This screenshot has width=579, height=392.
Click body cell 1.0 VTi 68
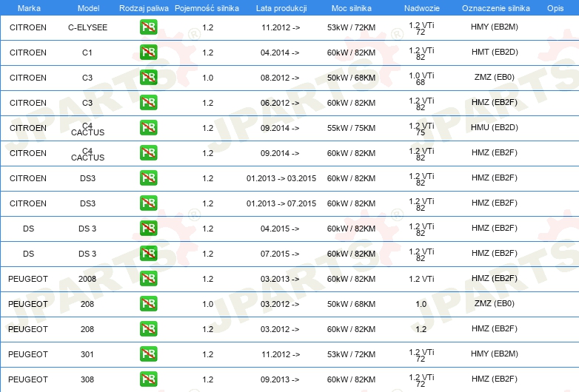pos(421,78)
